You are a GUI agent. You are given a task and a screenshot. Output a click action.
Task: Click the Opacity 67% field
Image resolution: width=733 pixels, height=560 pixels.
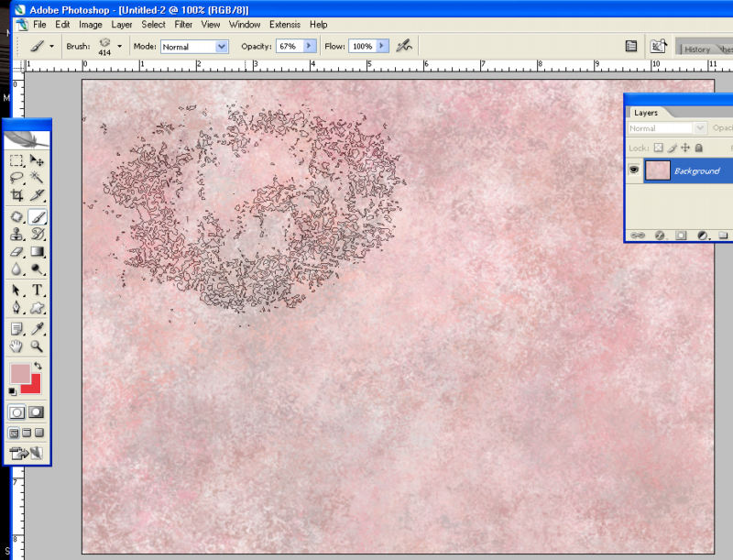290,46
